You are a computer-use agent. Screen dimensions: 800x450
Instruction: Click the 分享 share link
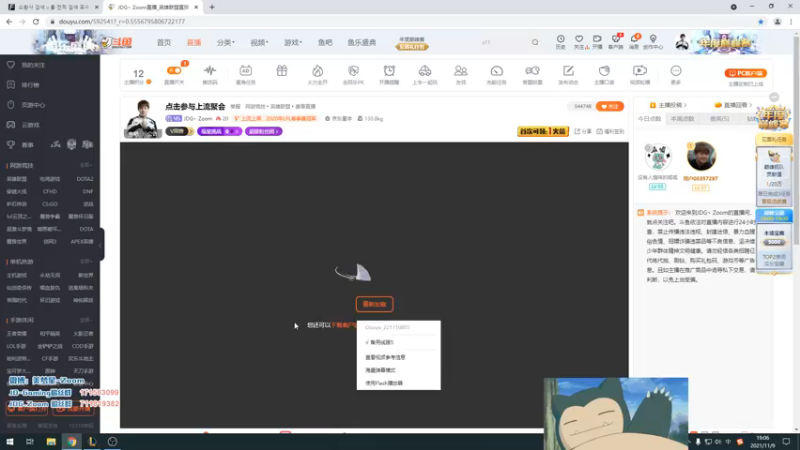coord(583,131)
